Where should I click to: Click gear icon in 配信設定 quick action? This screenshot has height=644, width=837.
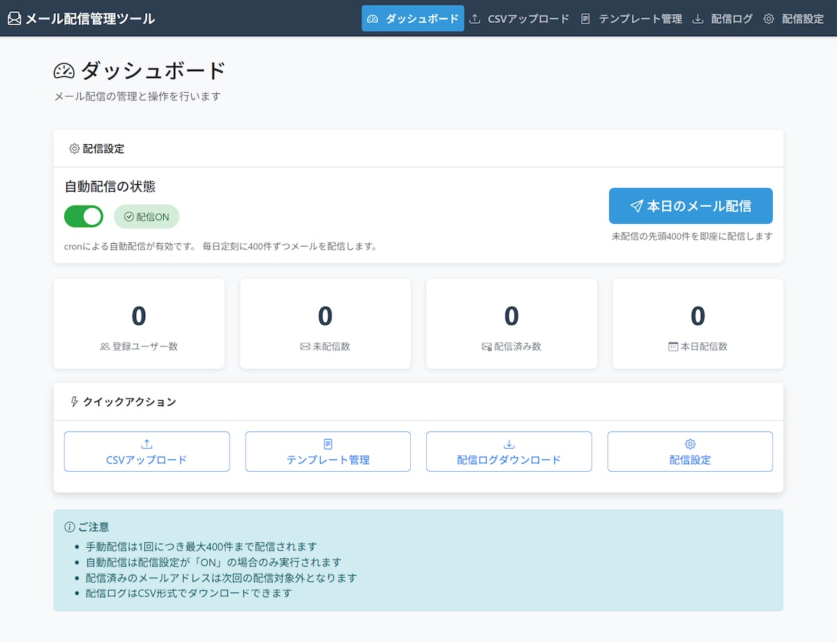[x=691, y=444]
